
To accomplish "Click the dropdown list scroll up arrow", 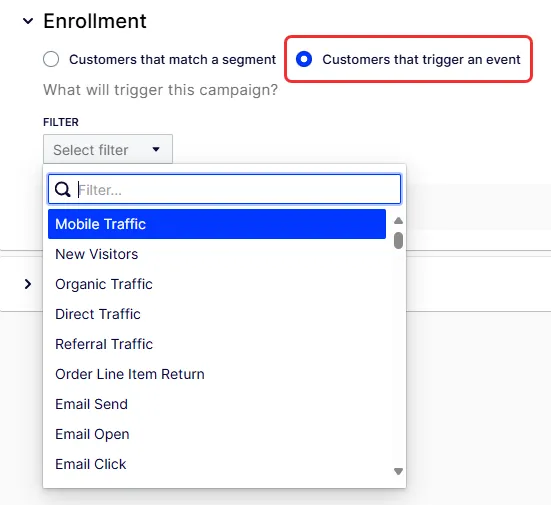I will 398,221.
